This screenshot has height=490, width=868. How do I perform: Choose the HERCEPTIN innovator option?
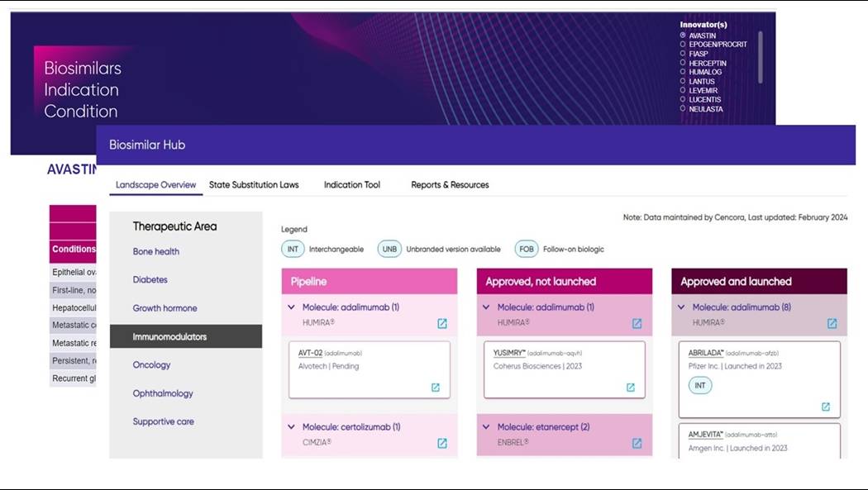[683, 63]
